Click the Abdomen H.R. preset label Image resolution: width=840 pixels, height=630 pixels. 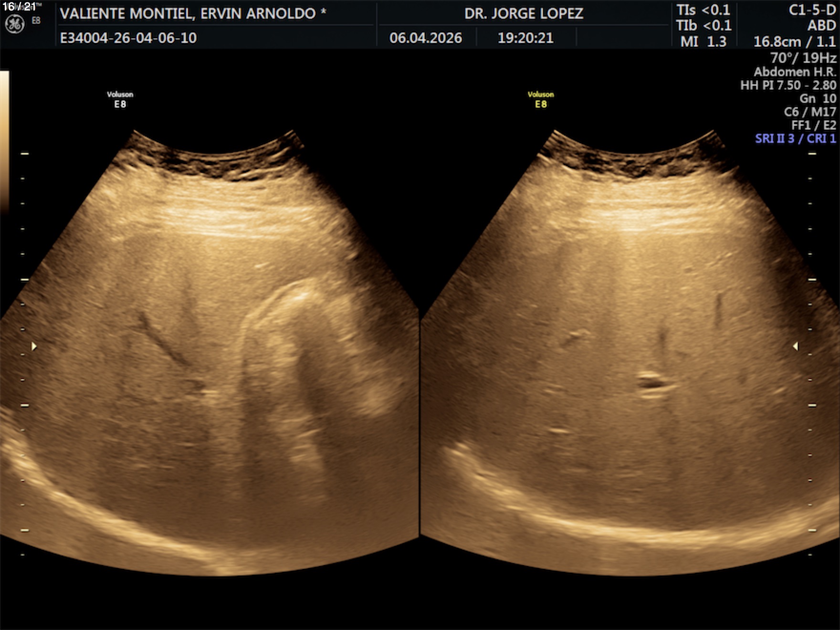[795, 72]
